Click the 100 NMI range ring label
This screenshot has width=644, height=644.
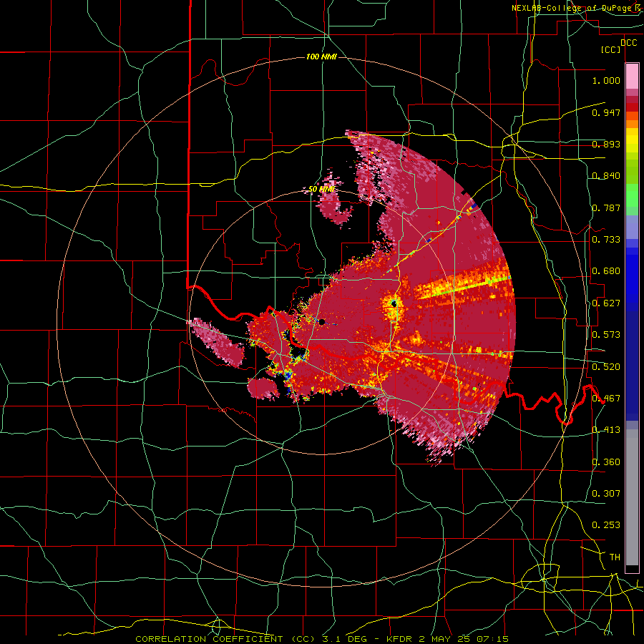(321, 57)
